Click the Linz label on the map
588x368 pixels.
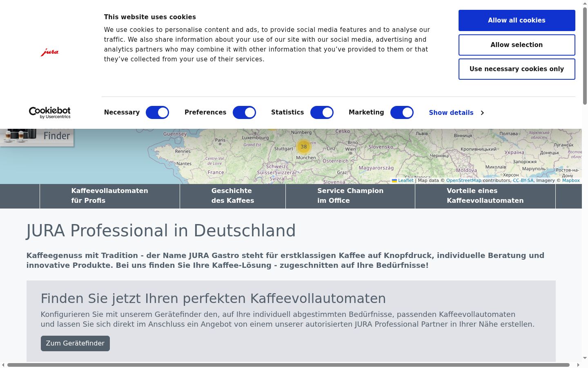tap(331, 148)
